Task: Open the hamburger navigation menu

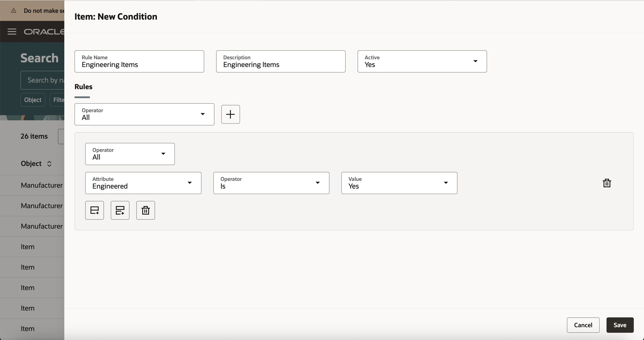Action: tap(12, 32)
